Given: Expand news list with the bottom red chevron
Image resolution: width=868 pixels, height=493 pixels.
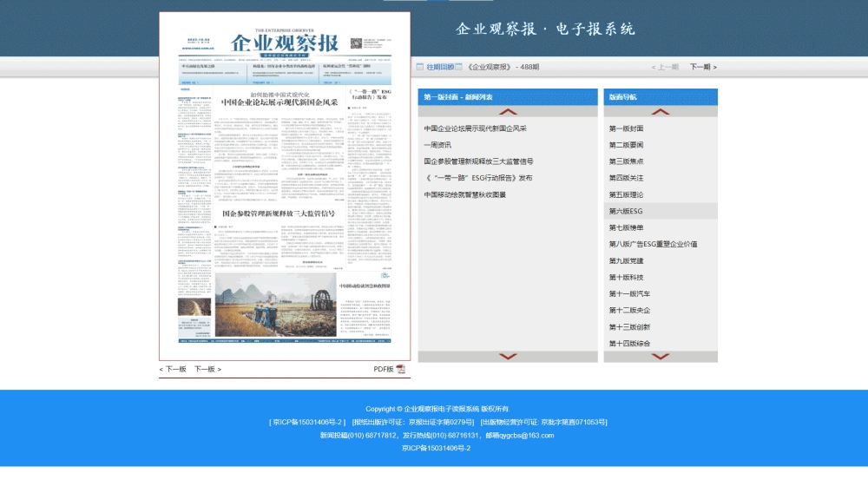Looking at the screenshot, I should [508, 357].
